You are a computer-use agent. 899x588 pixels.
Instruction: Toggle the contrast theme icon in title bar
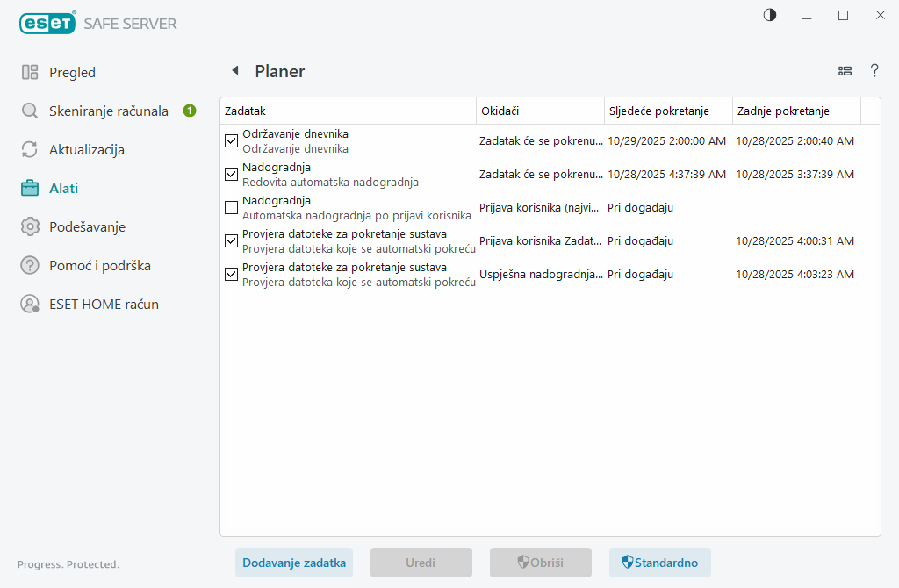(770, 15)
